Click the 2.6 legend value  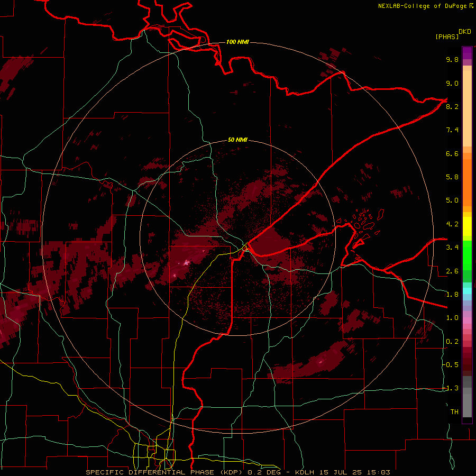[452, 271]
